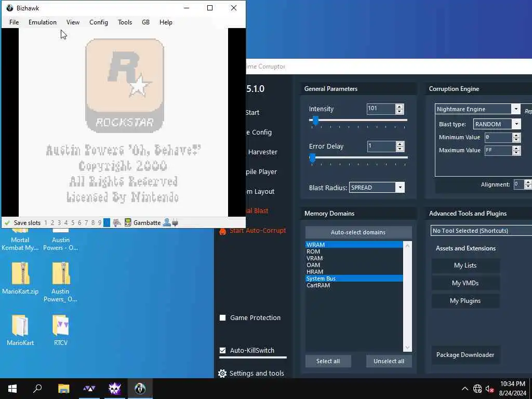Select the Austin Powers_ O... zip archive

coord(61,282)
